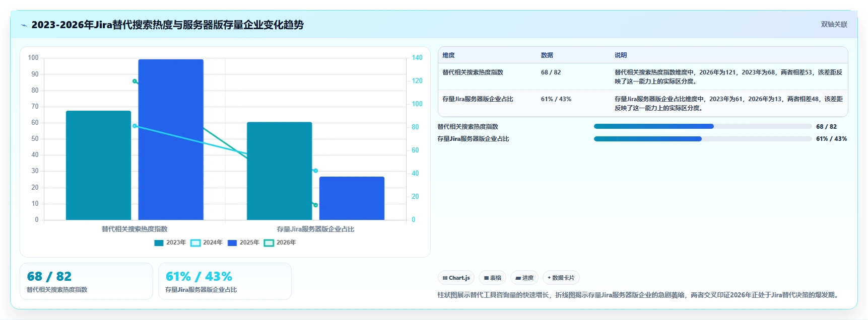Click the x-axis label 替代相关搜索热度指数

tap(135, 229)
